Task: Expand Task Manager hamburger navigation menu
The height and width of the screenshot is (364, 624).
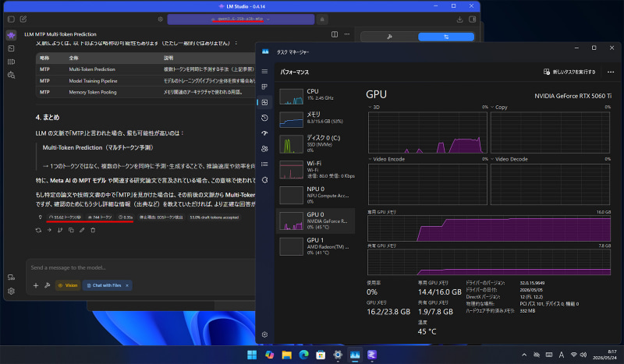Action: click(264, 71)
